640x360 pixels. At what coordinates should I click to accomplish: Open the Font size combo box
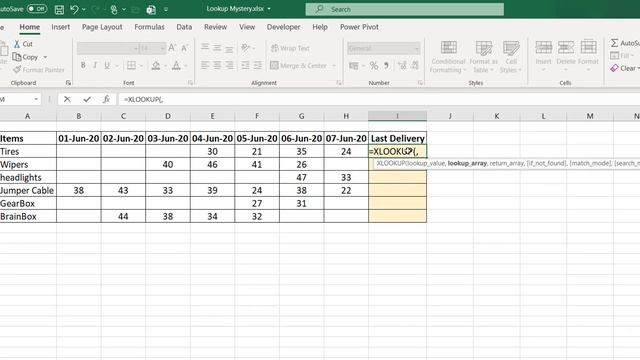153,49
